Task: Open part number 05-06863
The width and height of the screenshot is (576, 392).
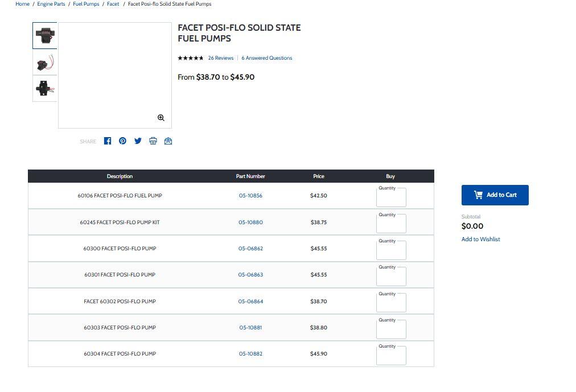Action: (x=250, y=275)
